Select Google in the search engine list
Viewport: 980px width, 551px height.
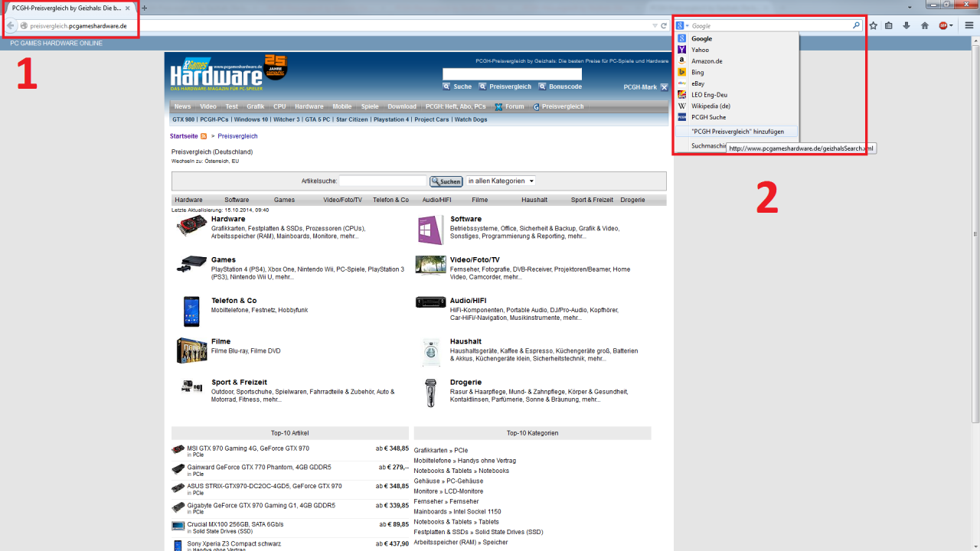point(737,38)
